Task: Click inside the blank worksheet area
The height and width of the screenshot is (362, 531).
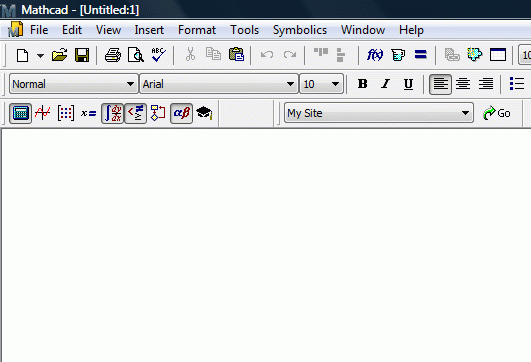Action: pyautogui.click(x=266, y=244)
